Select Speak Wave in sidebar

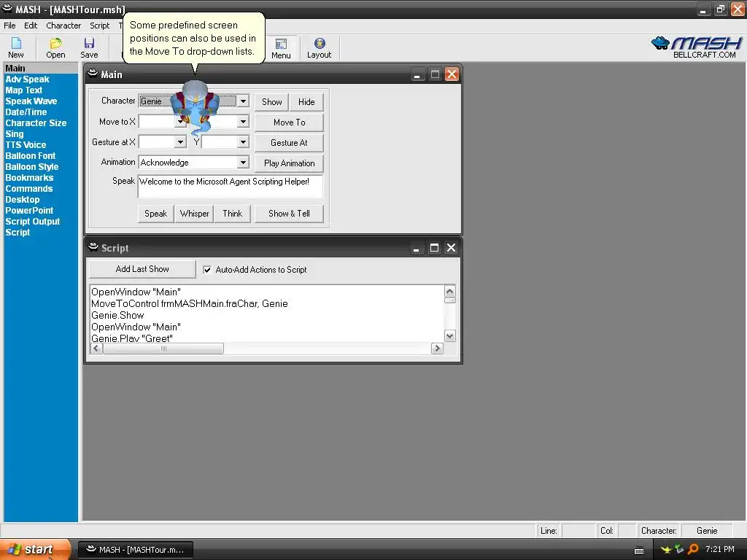pyautogui.click(x=31, y=101)
